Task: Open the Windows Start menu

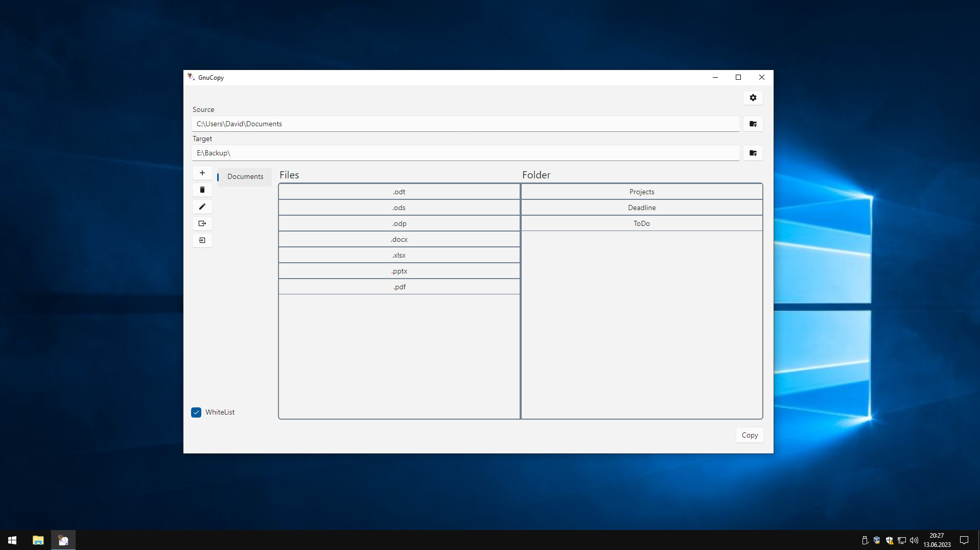Action: [12, 540]
